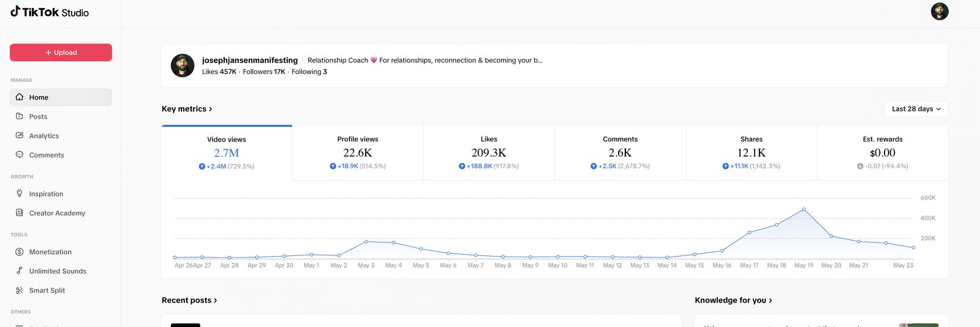This screenshot has height=327, width=980.
Task: Click the profile picture beside josephjansenmanifesting
Action: coord(183,66)
